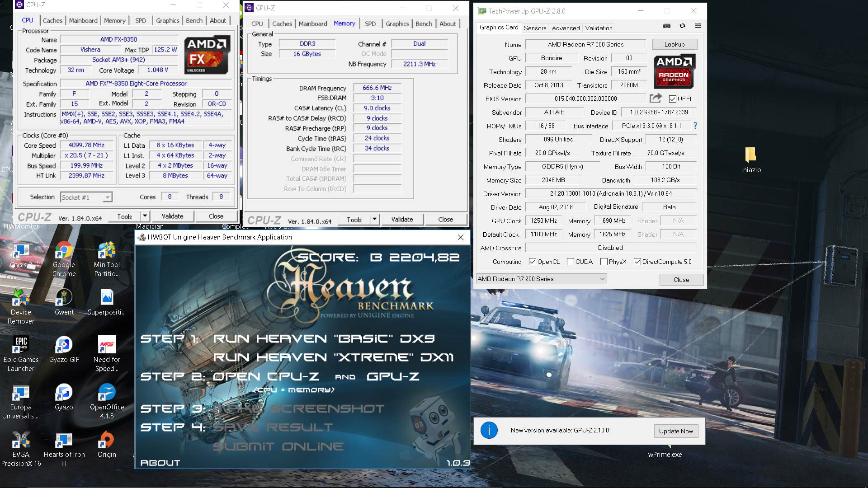Viewport: 868px width, 488px height.
Task: Toggle the CUDA checkbox
Action: pyautogui.click(x=571, y=262)
